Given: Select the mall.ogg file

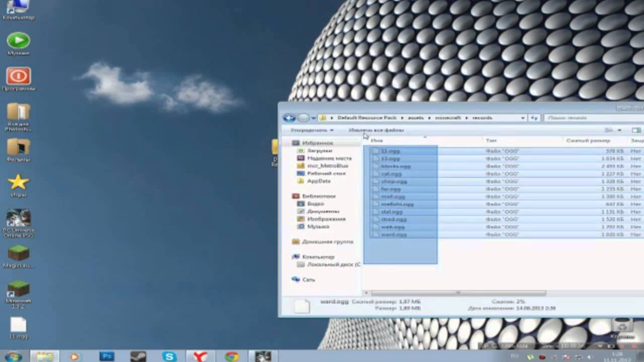Looking at the screenshot, I should (x=393, y=197).
